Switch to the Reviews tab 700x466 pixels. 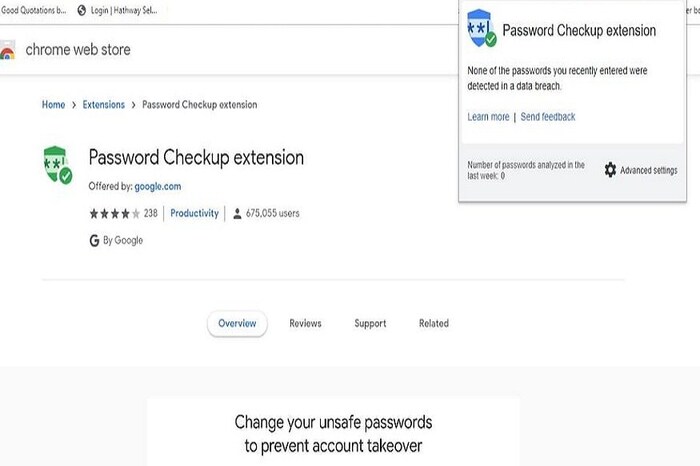[x=305, y=323]
